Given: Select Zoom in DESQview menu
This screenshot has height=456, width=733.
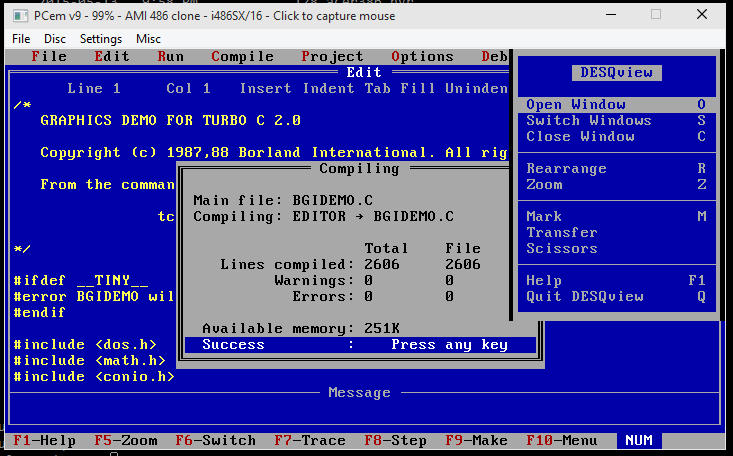Looking at the screenshot, I should (x=617, y=185).
